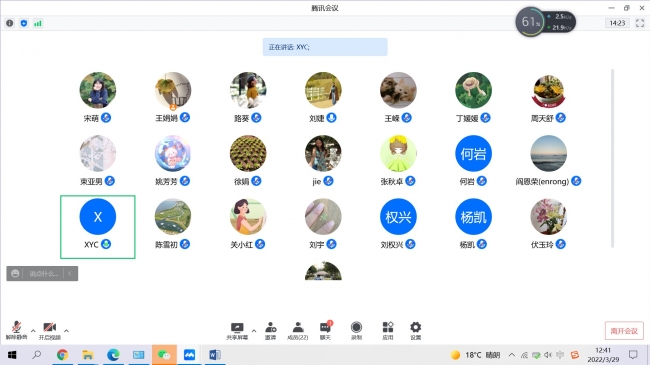Expand video options arrow beside camera
This screenshot has width=650, height=365.
(66, 331)
